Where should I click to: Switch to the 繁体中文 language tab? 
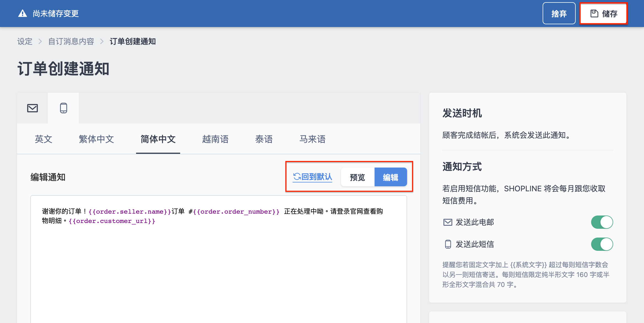(96, 139)
